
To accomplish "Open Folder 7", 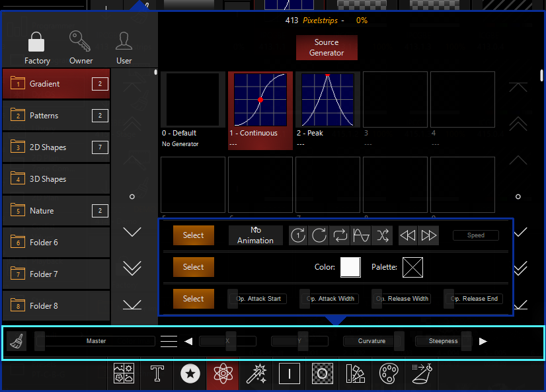I will (x=56, y=274).
